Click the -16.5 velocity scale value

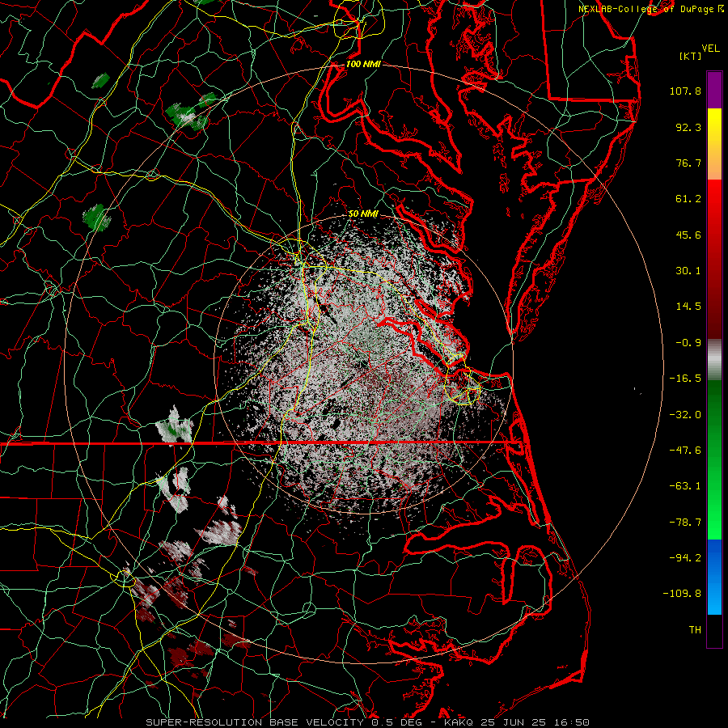685,379
